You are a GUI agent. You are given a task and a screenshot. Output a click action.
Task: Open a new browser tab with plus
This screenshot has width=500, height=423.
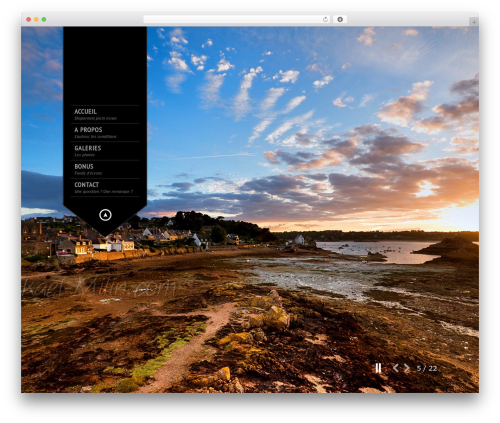474,22
